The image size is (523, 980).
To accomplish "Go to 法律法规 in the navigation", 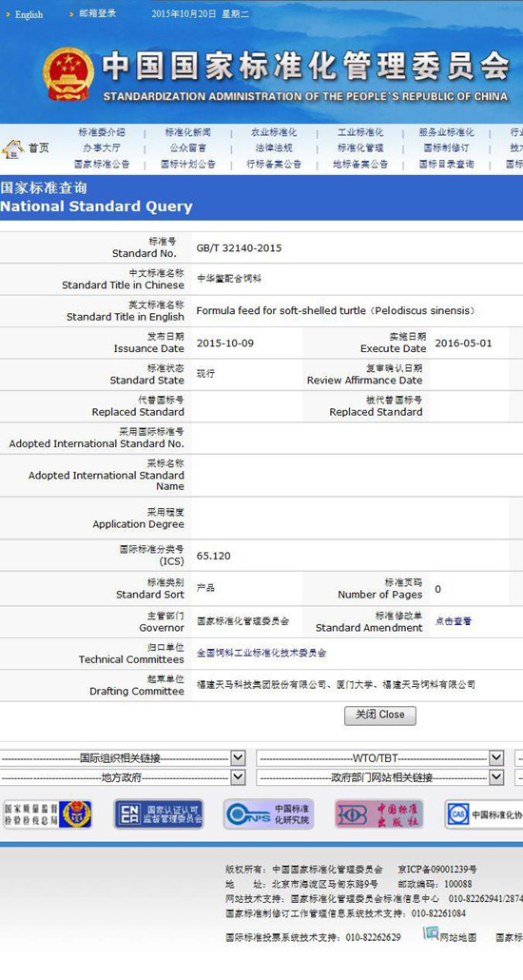I will (x=274, y=148).
